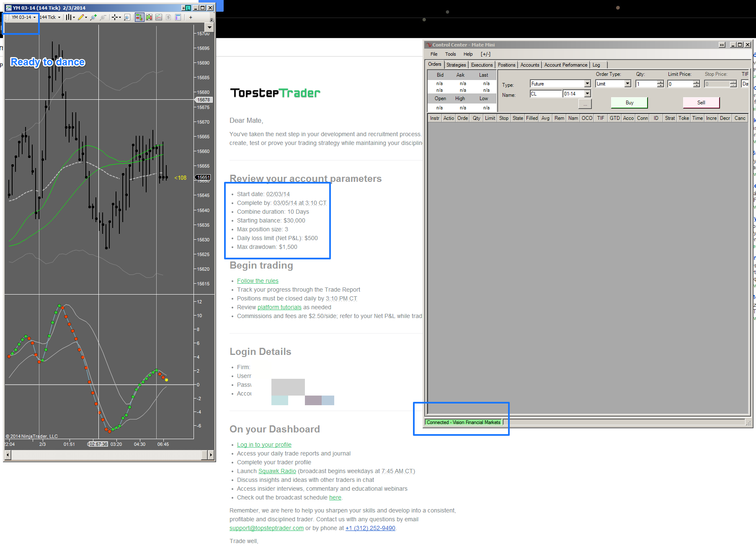Expand the pencil draw tools arrow
This screenshot has width=756, height=546.
coord(86,18)
